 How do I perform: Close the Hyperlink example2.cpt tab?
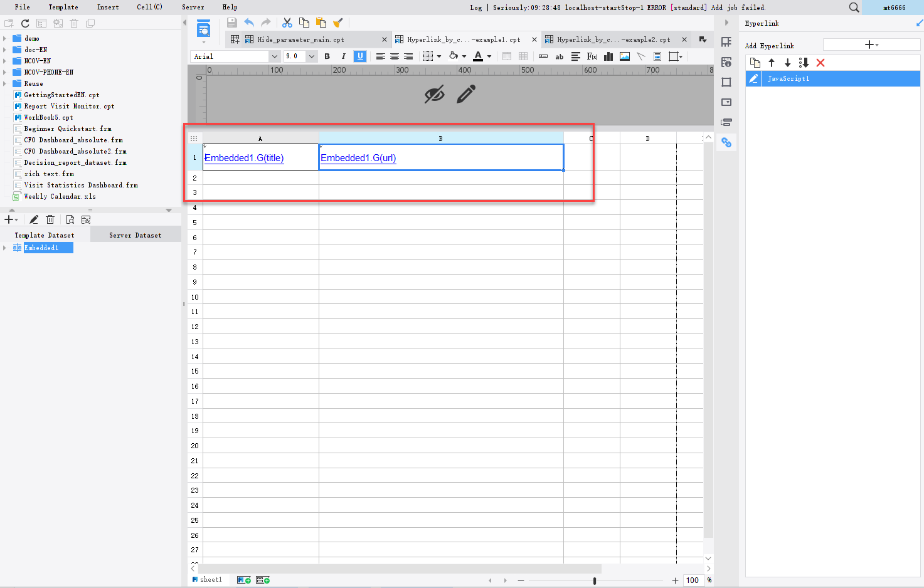coord(684,39)
